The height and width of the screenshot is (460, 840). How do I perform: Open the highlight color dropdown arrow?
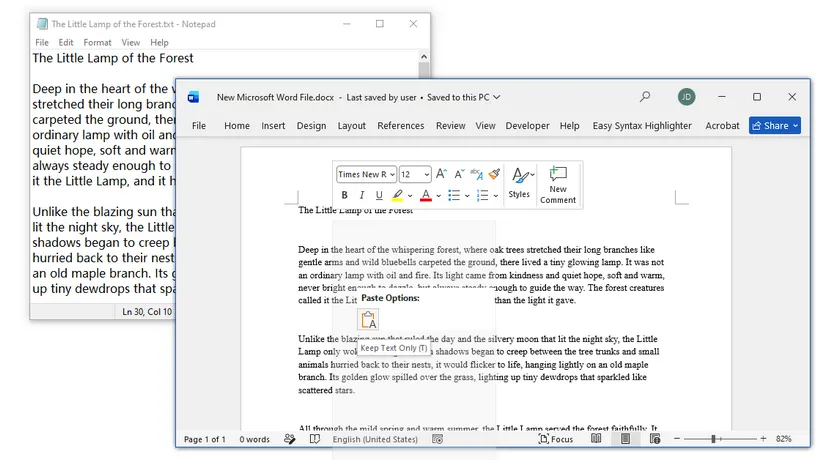410,196
